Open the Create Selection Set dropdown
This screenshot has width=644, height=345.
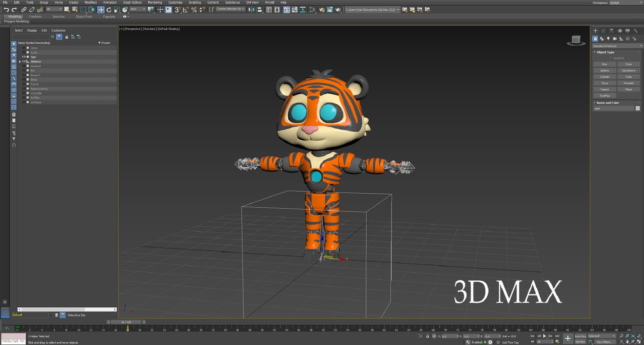click(x=230, y=9)
